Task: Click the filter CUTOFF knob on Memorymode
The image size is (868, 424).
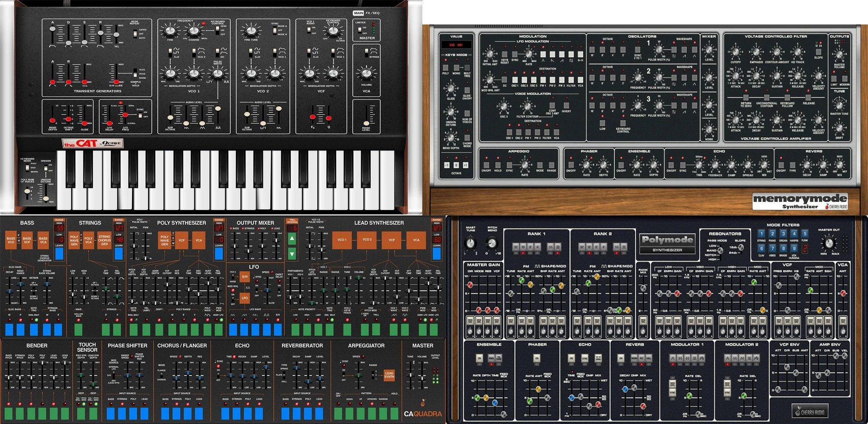Action: (735, 52)
